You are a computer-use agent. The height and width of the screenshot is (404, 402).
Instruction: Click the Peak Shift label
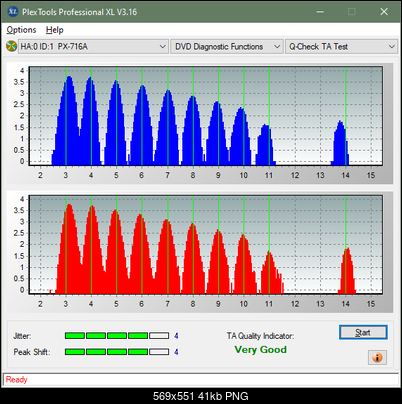(x=32, y=352)
